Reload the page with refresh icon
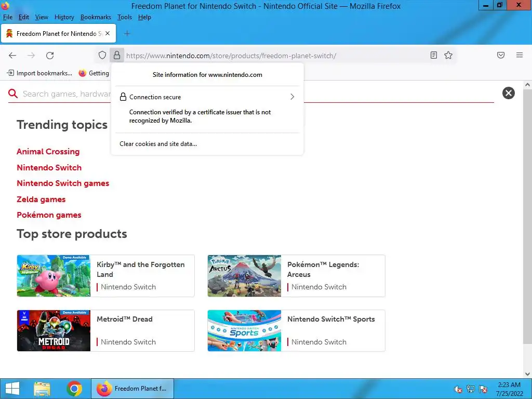The width and height of the screenshot is (532, 399). (x=50, y=55)
